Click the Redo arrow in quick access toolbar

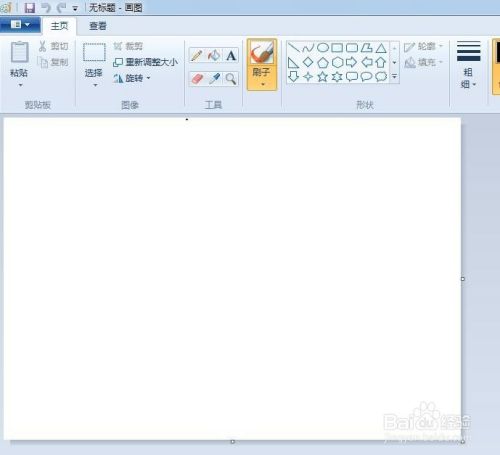click(x=61, y=7)
